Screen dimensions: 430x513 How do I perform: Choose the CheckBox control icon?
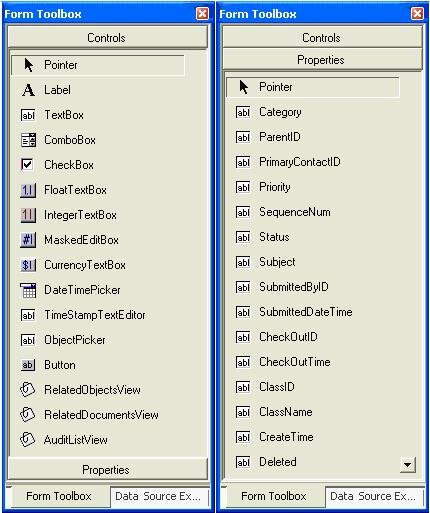pyautogui.click(x=27, y=165)
